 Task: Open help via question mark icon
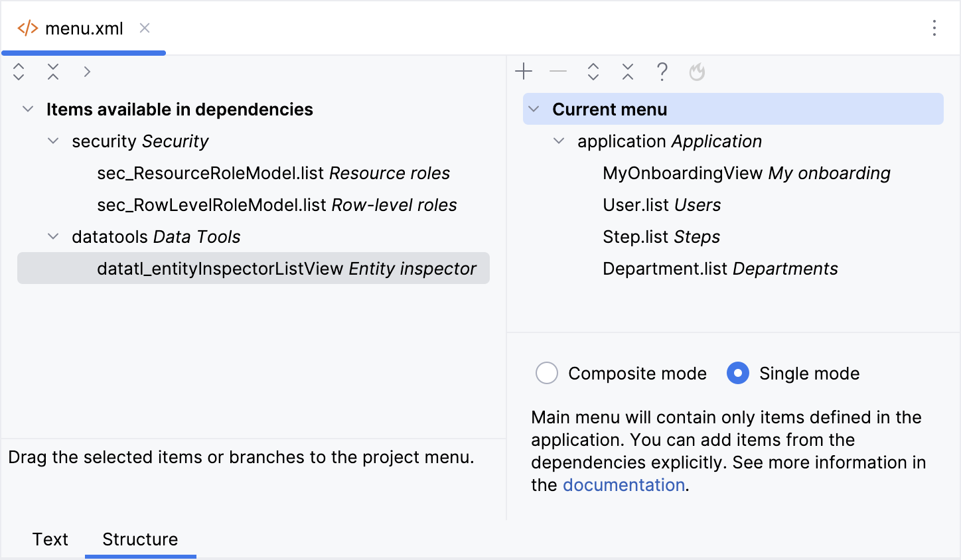[x=662, y=72]
